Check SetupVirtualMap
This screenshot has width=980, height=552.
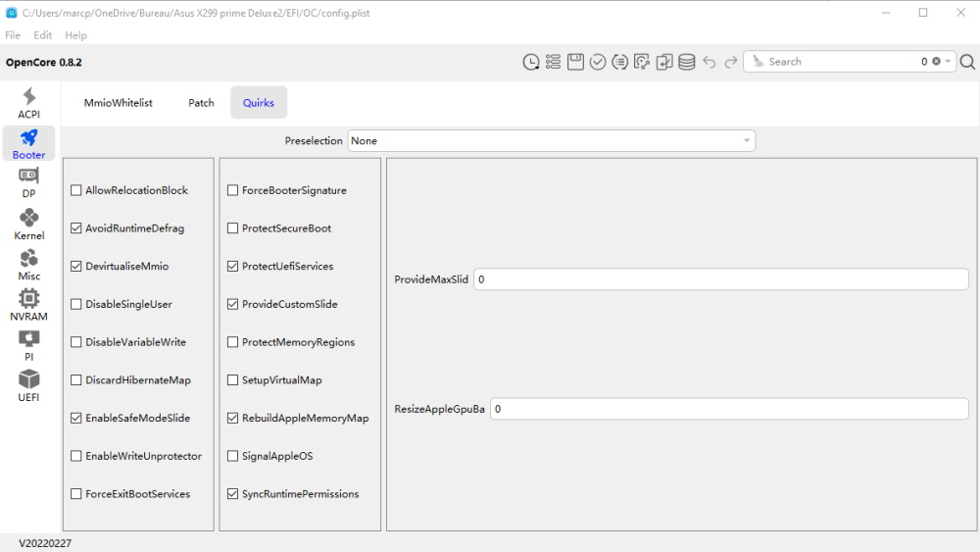pyautogui.click(x=233, y=380)
